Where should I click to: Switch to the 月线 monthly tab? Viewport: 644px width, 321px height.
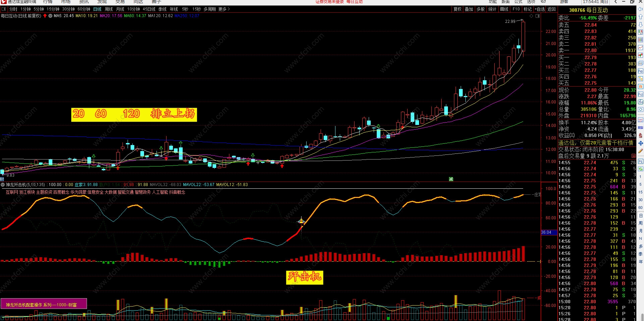tap(120, 9)
